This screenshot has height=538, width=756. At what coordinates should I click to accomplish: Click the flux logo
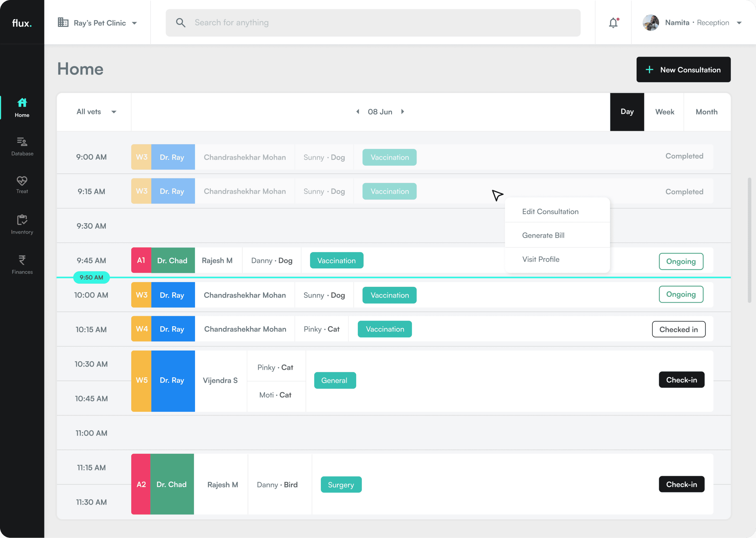(22, 23)
